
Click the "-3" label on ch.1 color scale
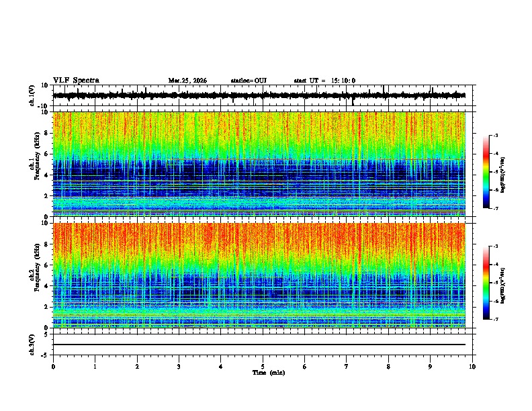tap(495, 135)
